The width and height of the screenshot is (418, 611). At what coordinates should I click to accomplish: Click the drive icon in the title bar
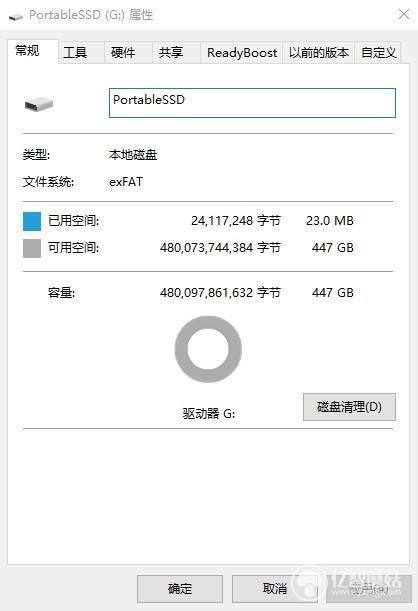(x=16, y=17)
